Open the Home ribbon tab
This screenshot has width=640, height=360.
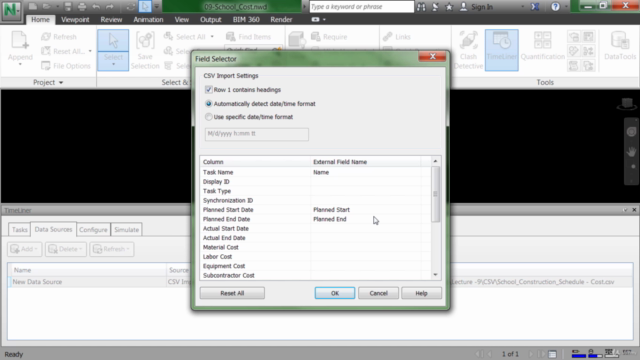pyautogui.click(x=40, y=20)
